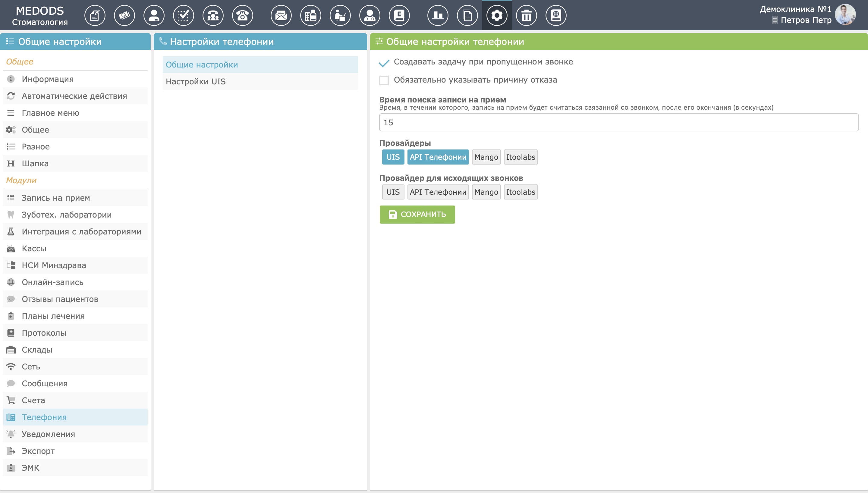Select Mango as outgoing calls provider
This screenshot has height=493, width=868.
pyautogui.click(x=486, y=192)
